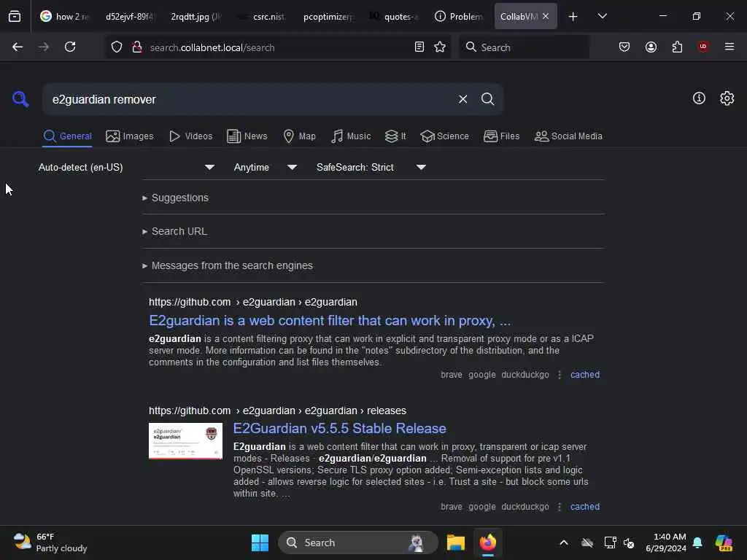Select the Music search category
The width and height of the screenshot is (747, 560).
coord(351,136)
